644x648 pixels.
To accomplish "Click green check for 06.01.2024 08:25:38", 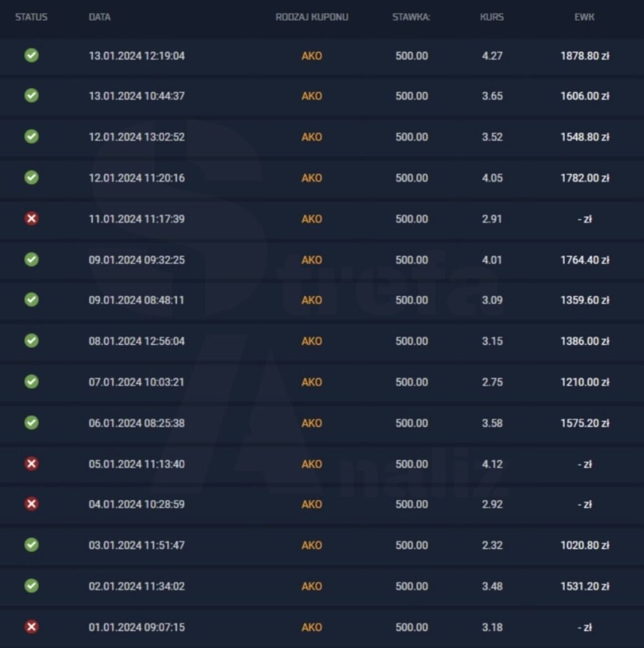I will tap(31, 423).
